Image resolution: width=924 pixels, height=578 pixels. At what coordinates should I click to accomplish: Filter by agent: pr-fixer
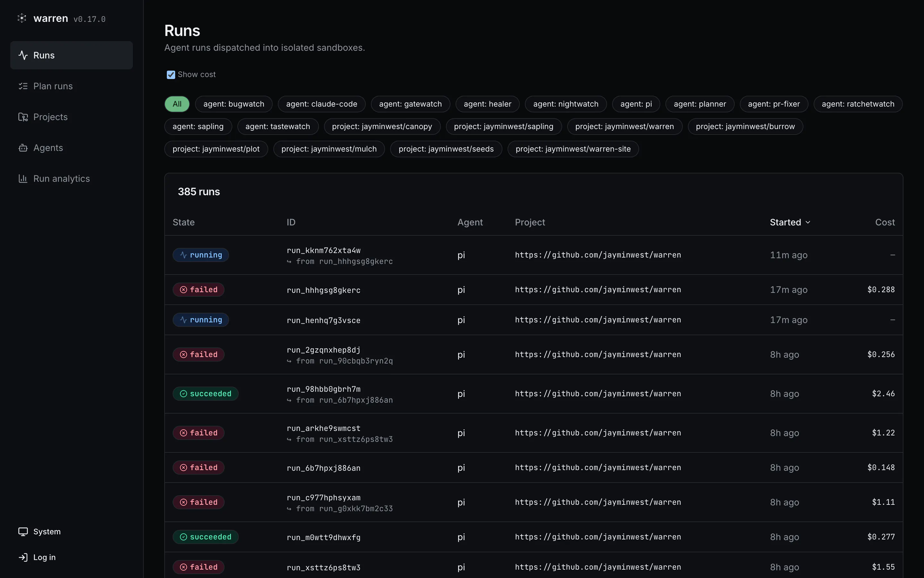pos(774,104)
